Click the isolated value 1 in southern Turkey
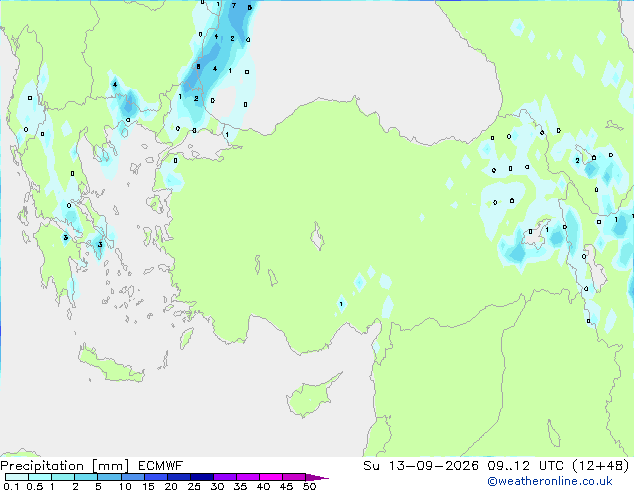The width and height of the screenshot is (634, 490). [341, 304]
